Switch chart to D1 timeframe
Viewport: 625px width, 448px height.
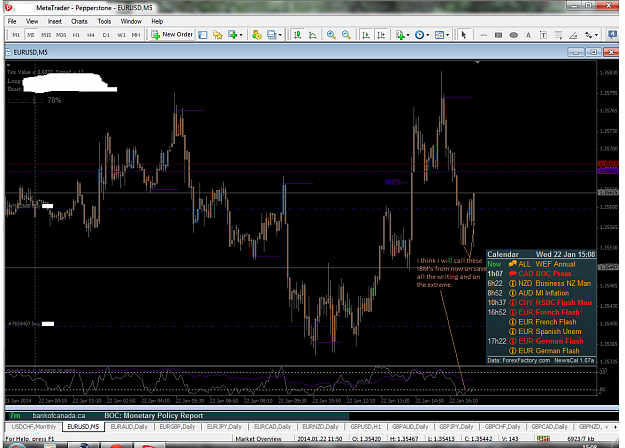(x=106, y=35)
